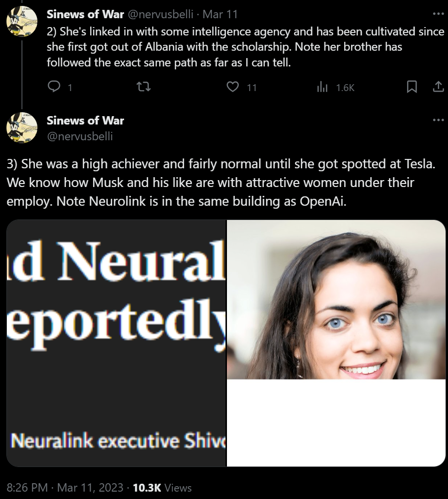Click @nervusbelli handle in top tweet
This screenshot has height=499, width=448.
[x=160, y=14]
